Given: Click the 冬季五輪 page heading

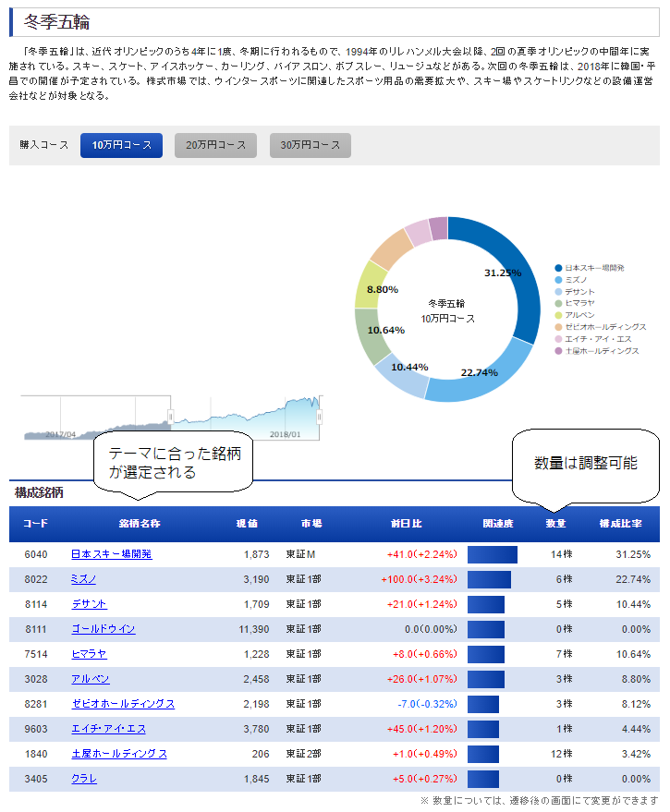Looking at the screenshot, I should coord(57,22).
